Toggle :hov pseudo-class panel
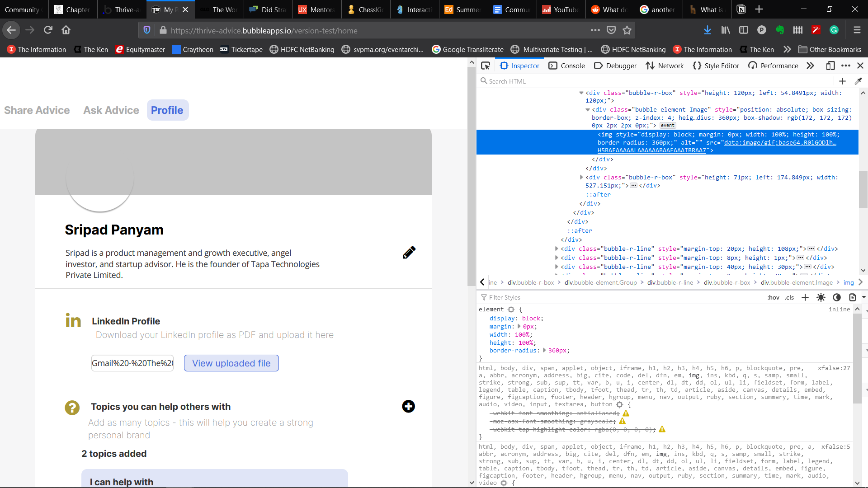The image size is (868, 488). [773, 297]
